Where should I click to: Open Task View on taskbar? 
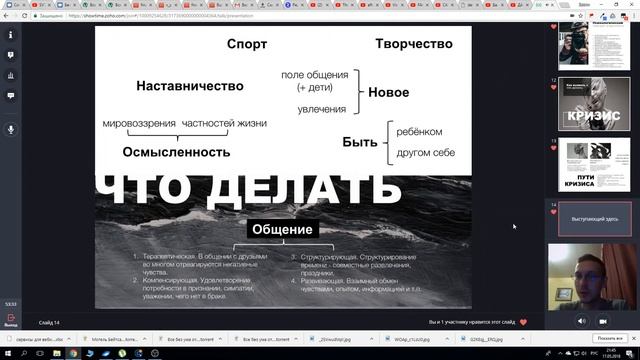pos(40,353)
